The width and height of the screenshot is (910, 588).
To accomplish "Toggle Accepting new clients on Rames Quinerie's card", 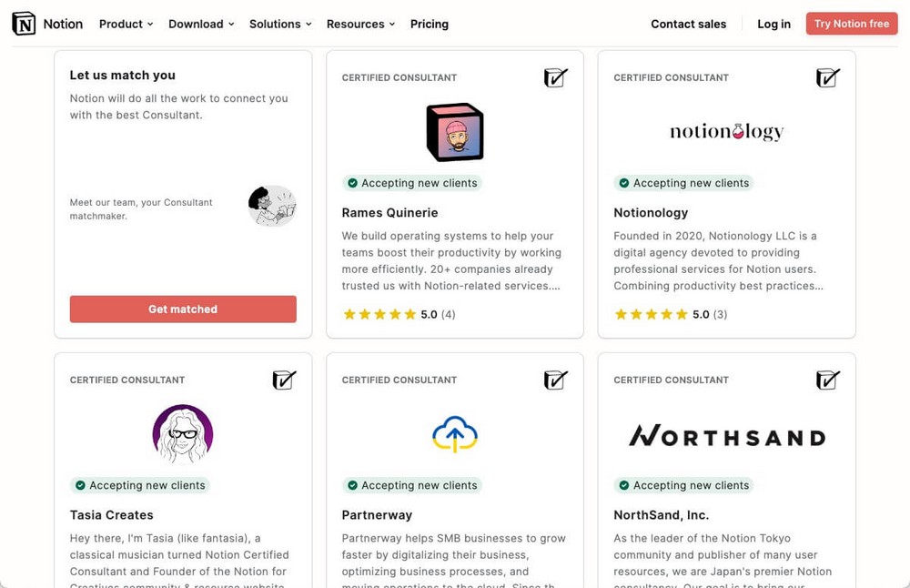I will (412, 183).
